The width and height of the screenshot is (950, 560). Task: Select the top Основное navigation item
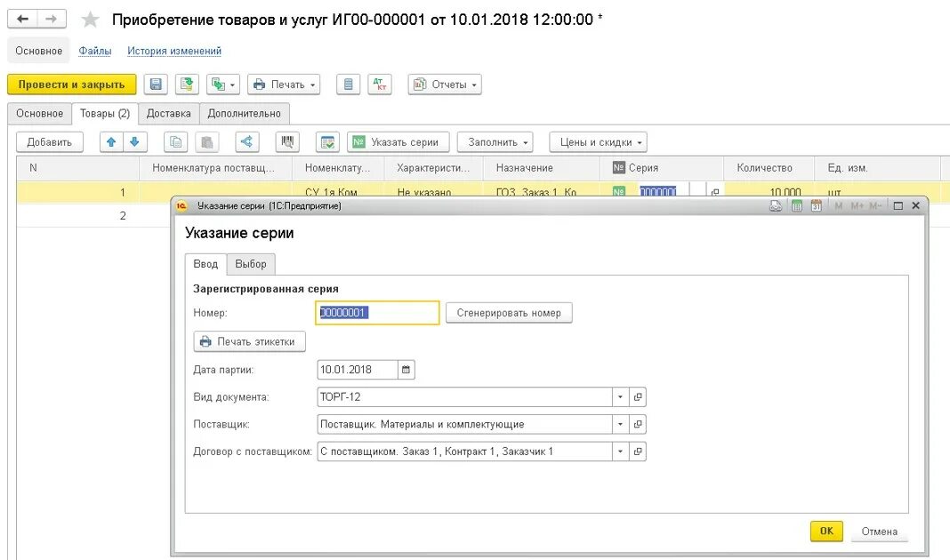click(39, 51)
